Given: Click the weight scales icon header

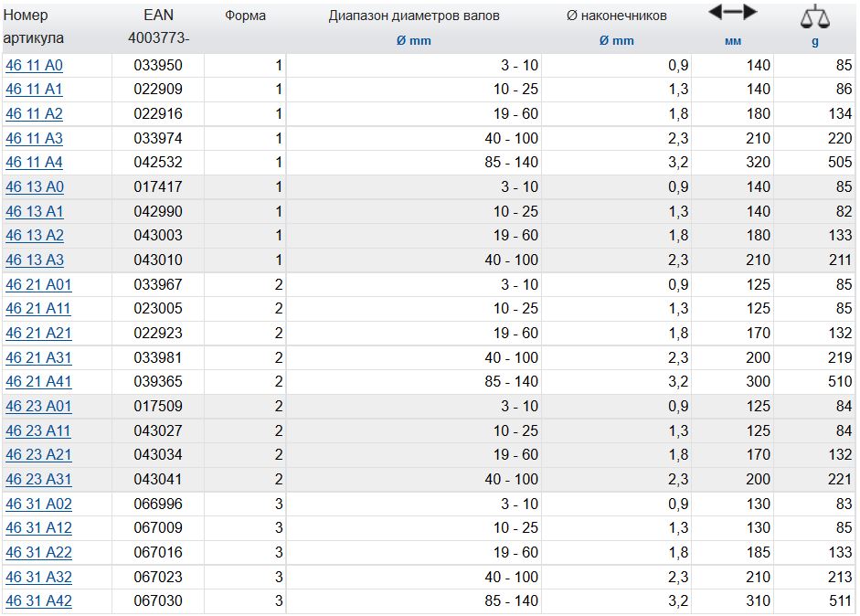Looking at the screenshot, I should (814, 17).
